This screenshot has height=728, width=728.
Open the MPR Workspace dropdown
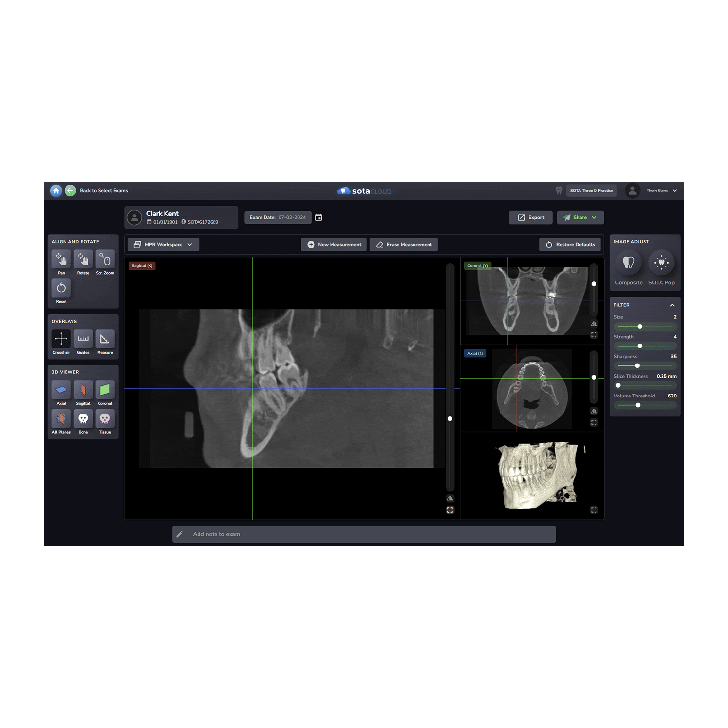tap(164, 245)
